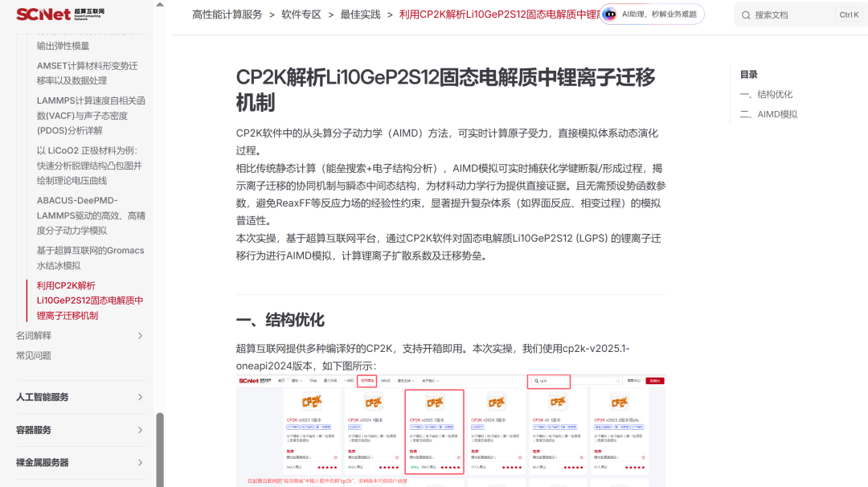Expand the 容器服务 menu chevron
The image size is (868, 487).
(x=140, y=430)
